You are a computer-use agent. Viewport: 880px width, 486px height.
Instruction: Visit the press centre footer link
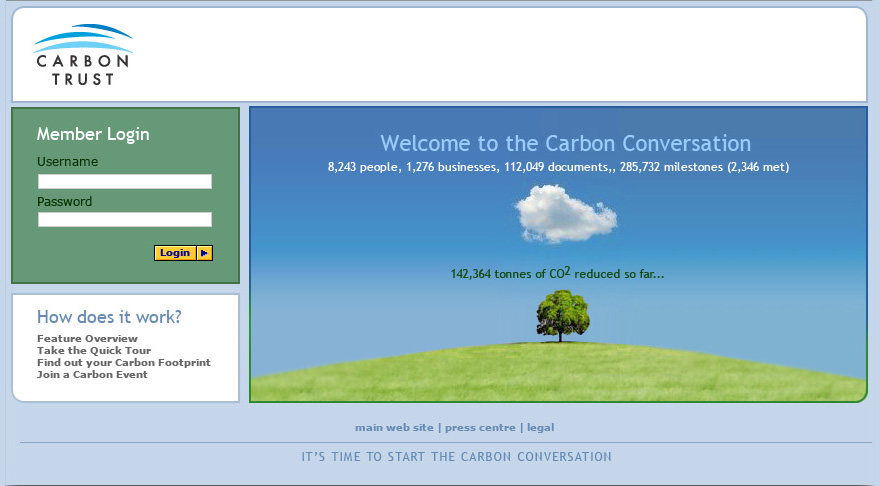pyautogui.click(x=480, y=428)
